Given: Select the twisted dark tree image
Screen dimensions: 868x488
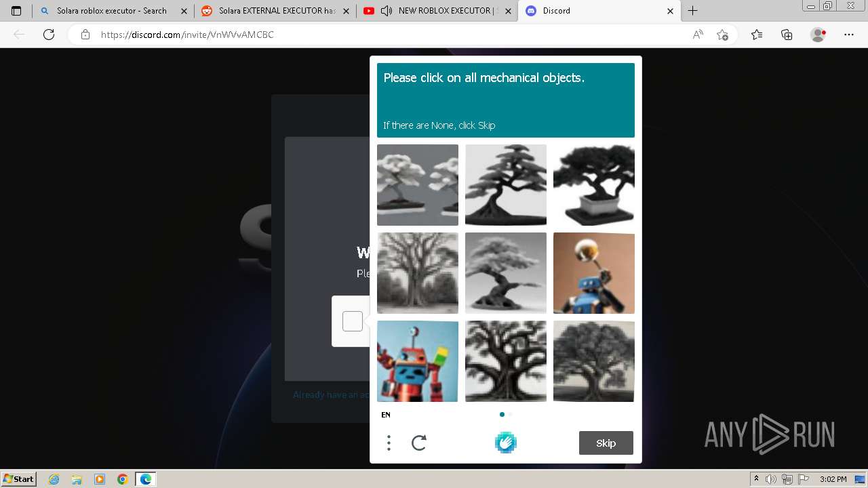Looking at the screenshot, I should [506, 361].
